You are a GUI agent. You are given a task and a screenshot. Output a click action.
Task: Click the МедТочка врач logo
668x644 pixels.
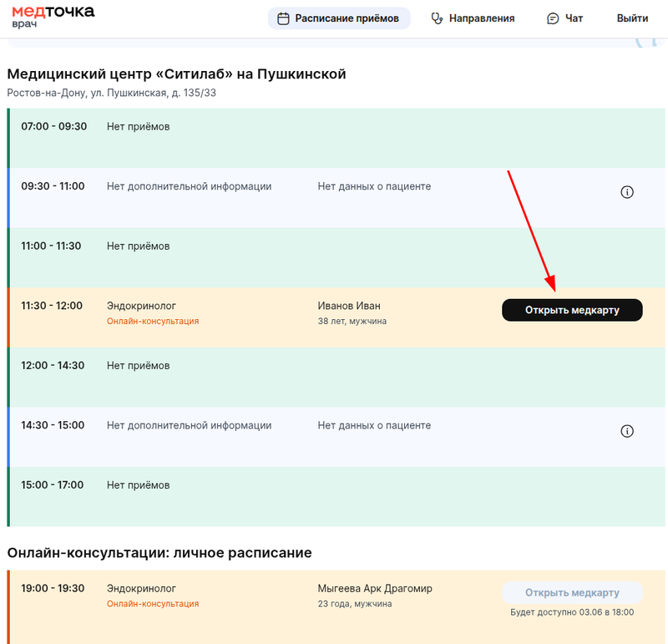point(53,17)
